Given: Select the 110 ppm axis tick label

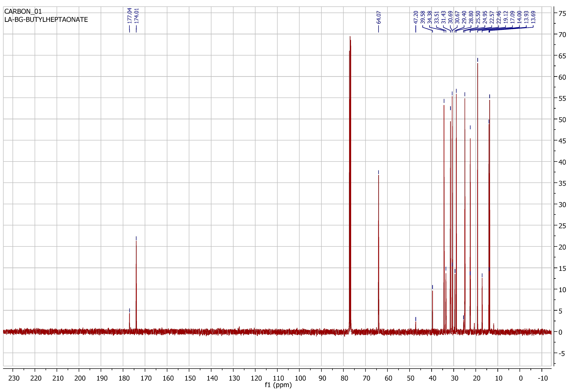Looking at the screenshot, I should pos(278,378).
